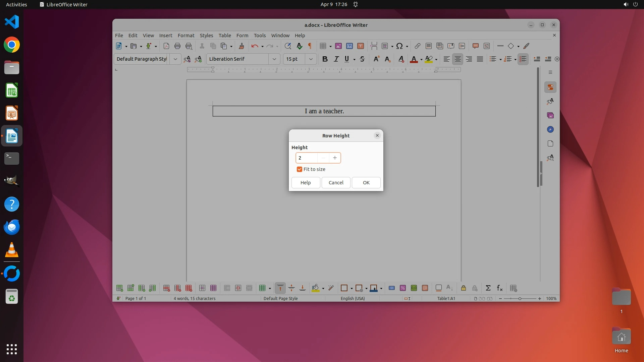
Task: Click the Italic formatting icon
Action: pos(336,59)
